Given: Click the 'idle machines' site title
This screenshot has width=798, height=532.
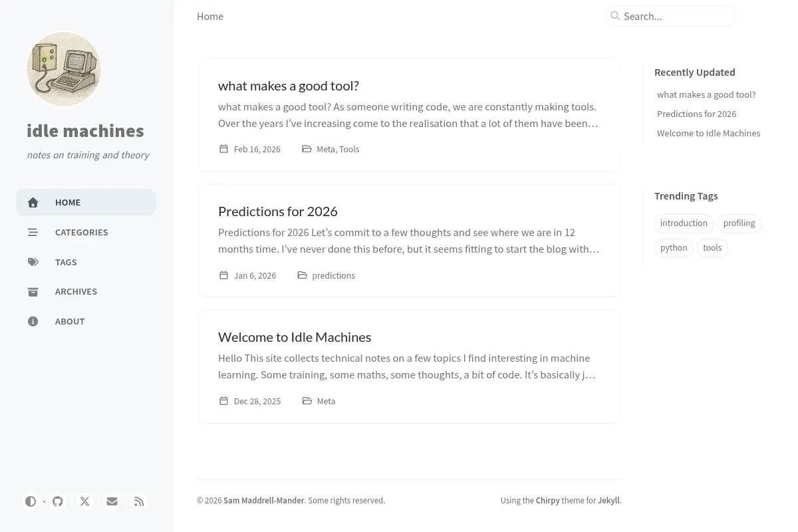Looking at the screenshot, I should click(85, 130).
